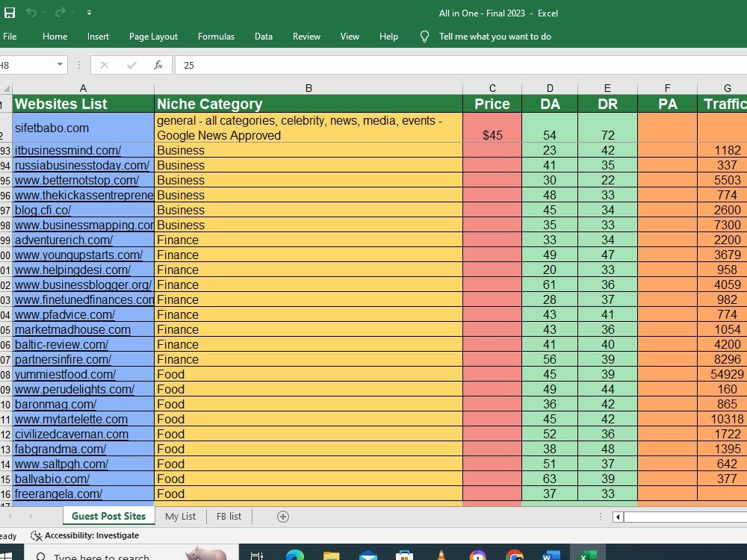Click the Save icon in quick access toolbar
The width and height of the screenshot is (747, 560).
point(10,13)
